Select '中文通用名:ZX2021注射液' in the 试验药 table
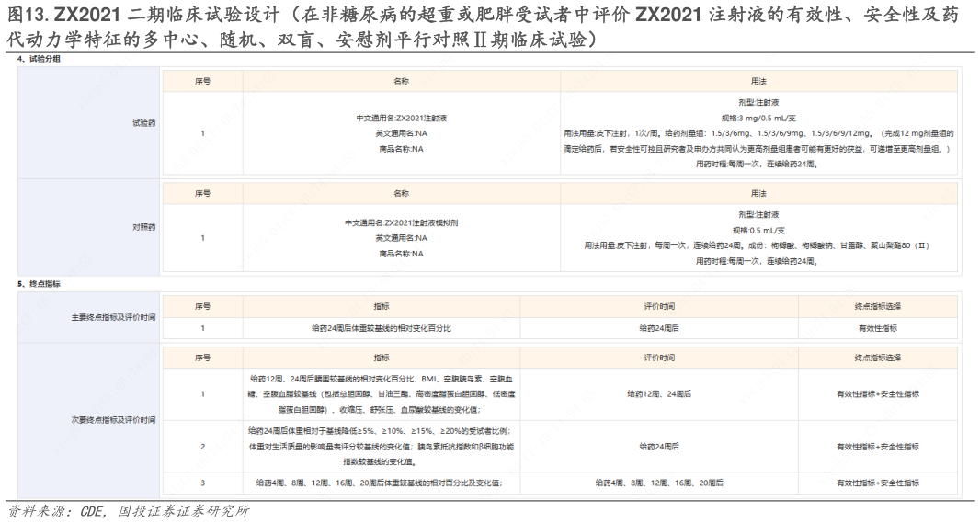Viewport: 980px width, 523px height. click(x=401, y=118)
